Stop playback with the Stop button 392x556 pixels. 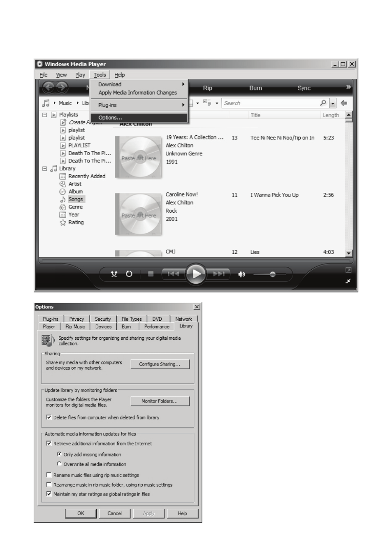click(151, 274)
